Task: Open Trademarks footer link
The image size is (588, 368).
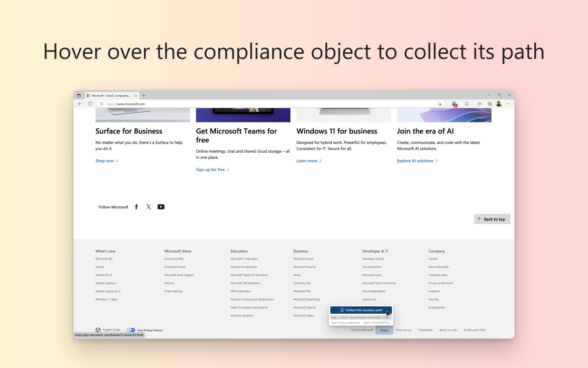Action: pyautogui.click(x=425, y=330)
